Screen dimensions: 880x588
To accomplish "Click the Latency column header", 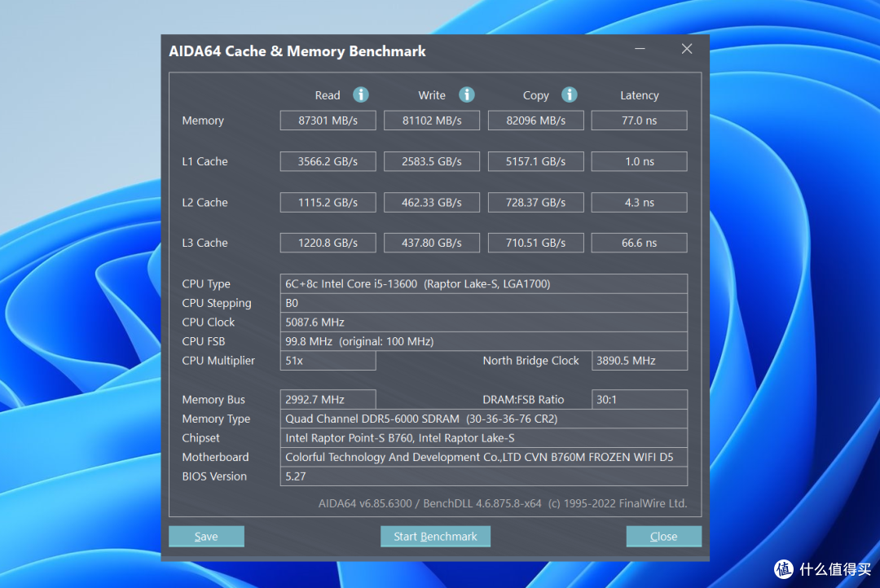I will (x=640, y=95).
